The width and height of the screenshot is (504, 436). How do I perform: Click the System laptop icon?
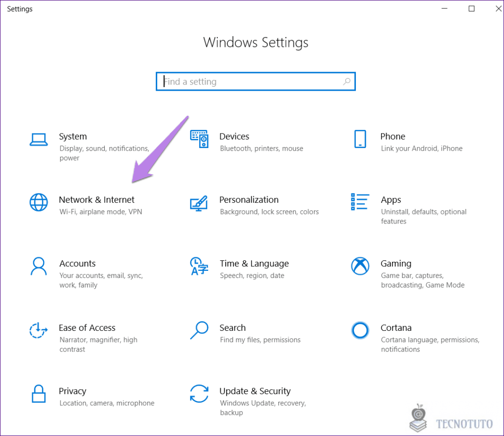point(39,139)
